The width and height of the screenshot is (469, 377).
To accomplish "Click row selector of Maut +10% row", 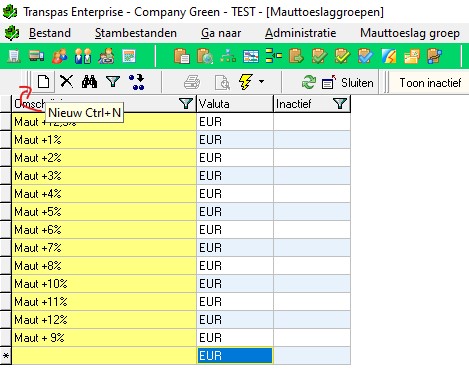I will 6,284.
